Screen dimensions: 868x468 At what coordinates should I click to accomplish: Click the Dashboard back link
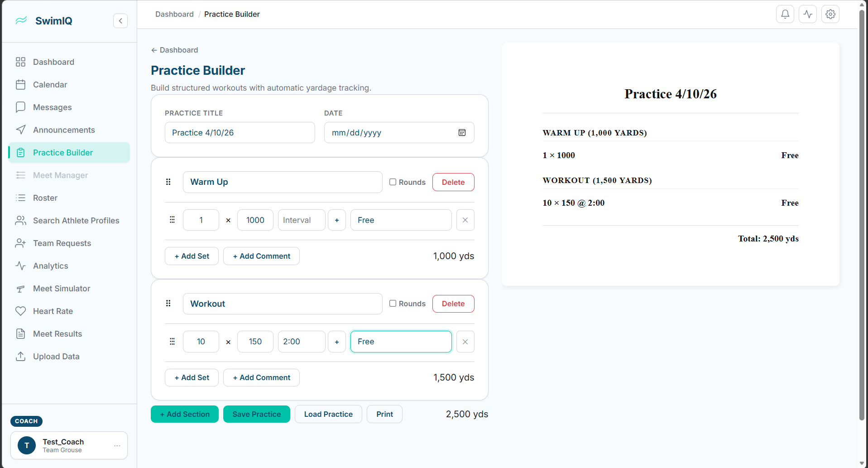(x=174, y=50)
